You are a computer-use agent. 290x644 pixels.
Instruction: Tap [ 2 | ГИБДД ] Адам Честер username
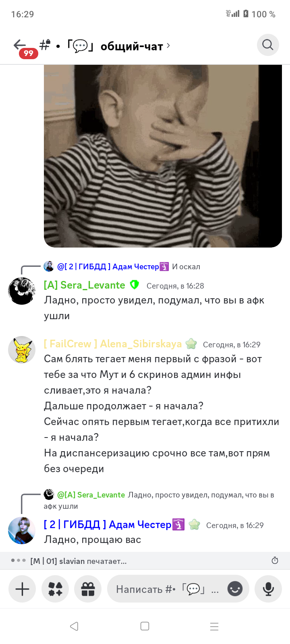tap(108, 524)
